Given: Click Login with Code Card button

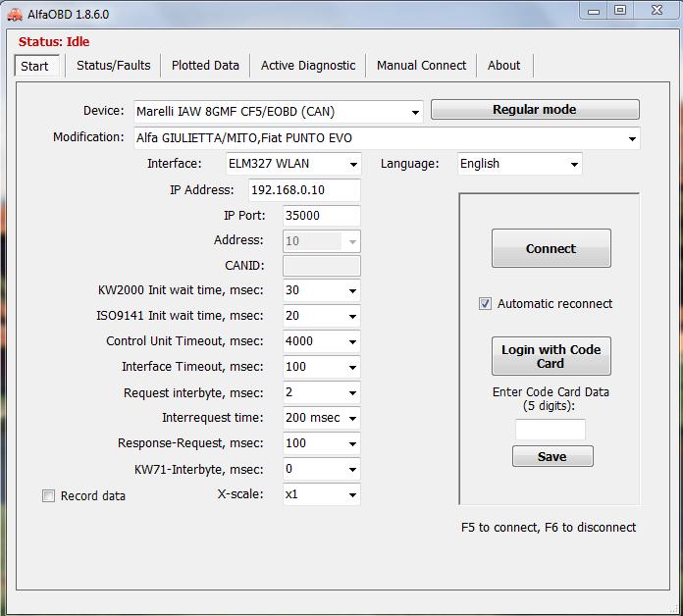Looking at the screenshot, I should [551, 356].
